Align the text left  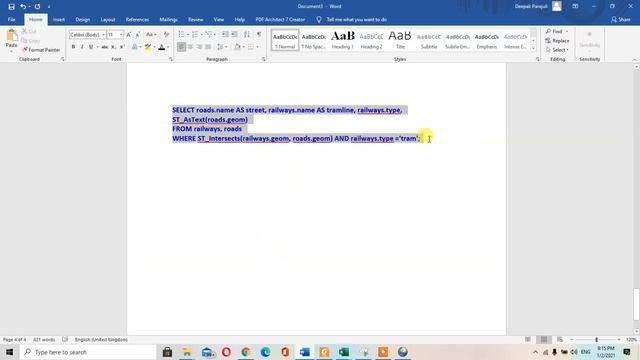(x=182, y=47)
